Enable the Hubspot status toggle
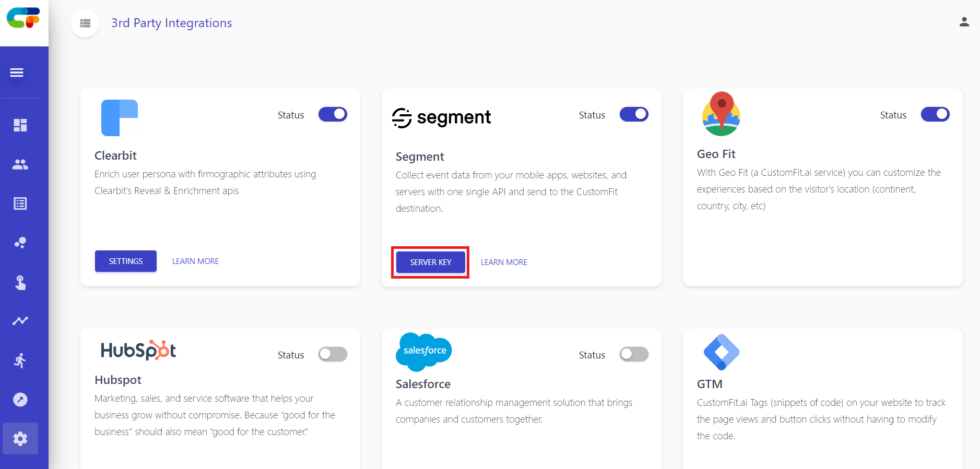This screenshot has width=980, height=469. [x=333, y=354]
